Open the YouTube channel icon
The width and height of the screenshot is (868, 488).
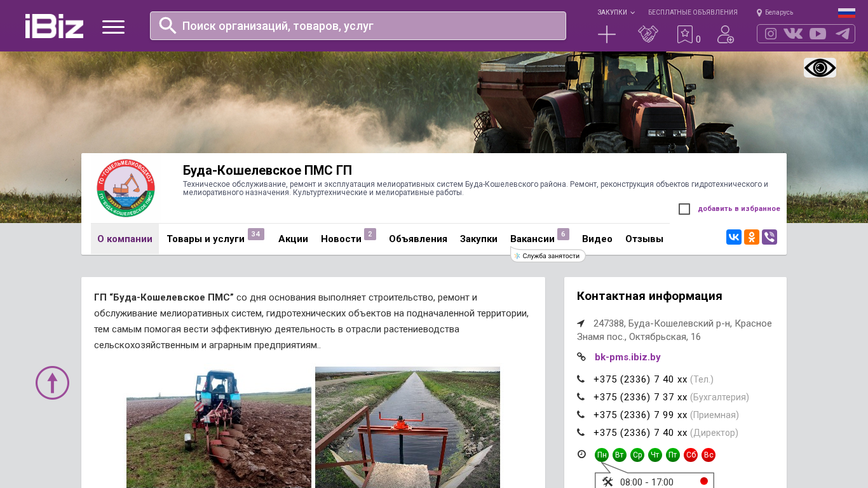(x=818, y=34)
